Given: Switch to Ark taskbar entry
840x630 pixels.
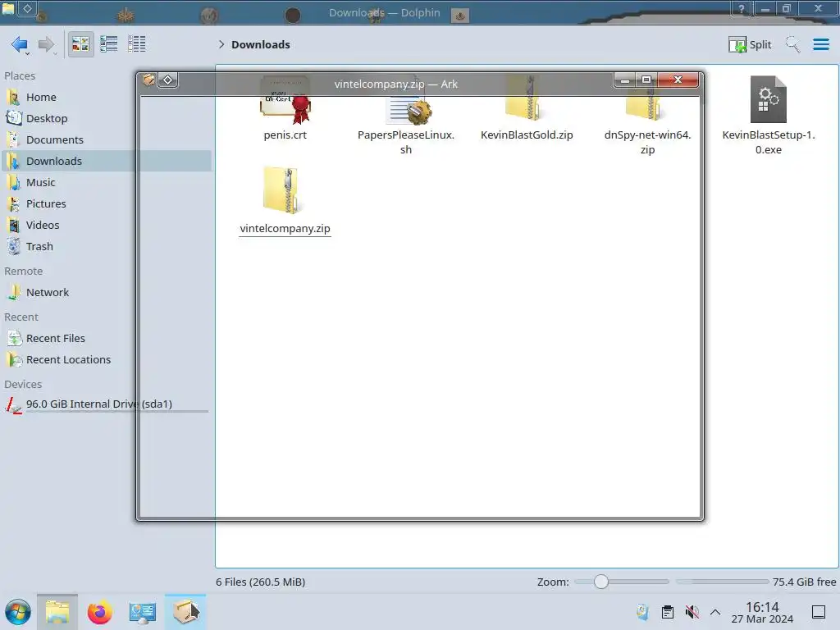Looking at the screenshot, I should pos(185,612).
